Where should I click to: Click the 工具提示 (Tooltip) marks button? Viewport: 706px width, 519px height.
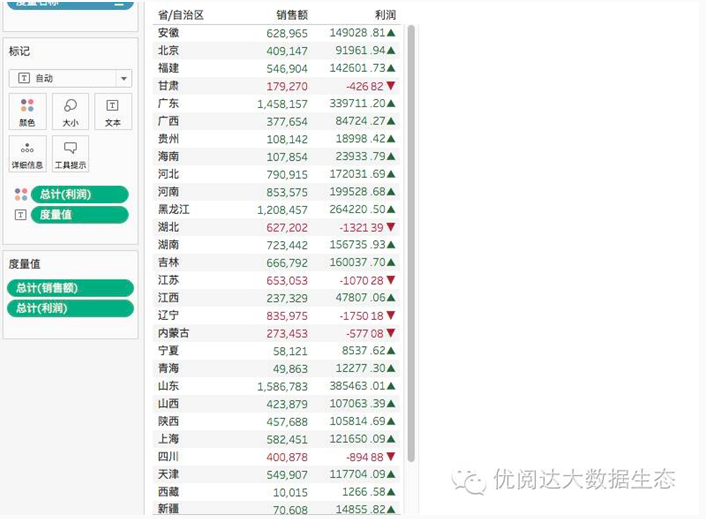pyautogui.click(x=70, y=154)
